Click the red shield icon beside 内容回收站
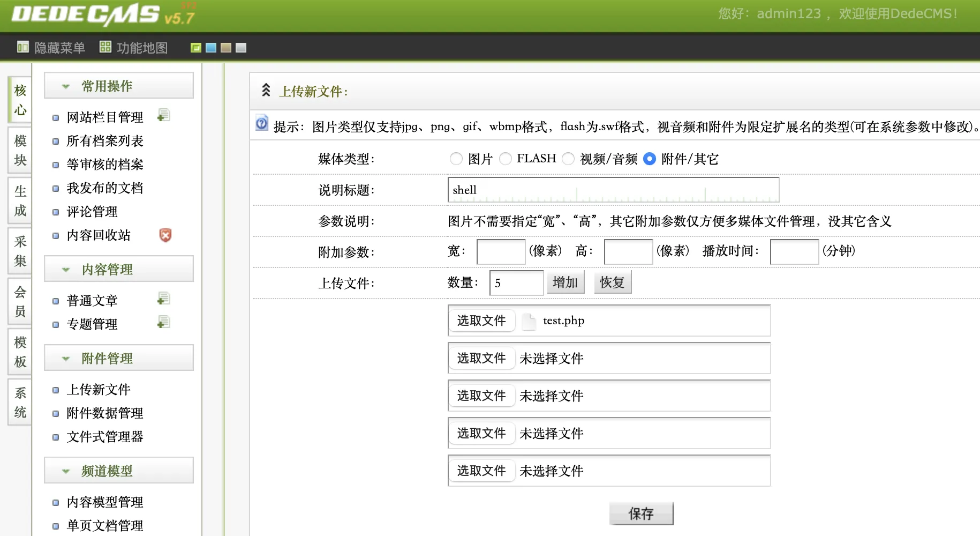This screenshot has height=536, width=980. [x=165, y=235]
